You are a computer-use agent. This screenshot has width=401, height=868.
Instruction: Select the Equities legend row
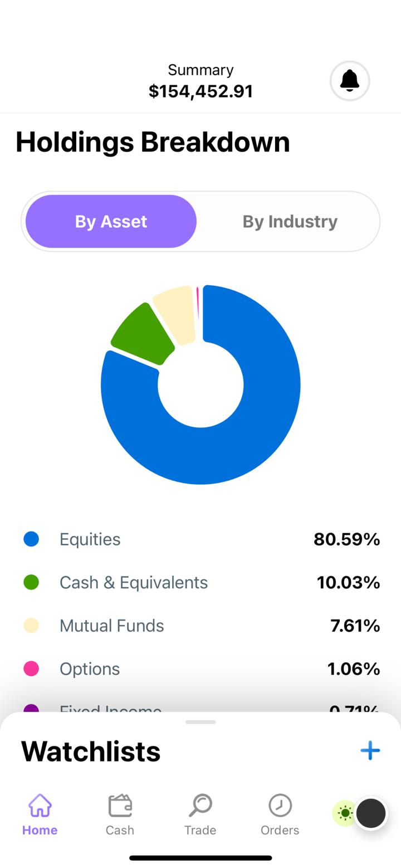tap(200, 539)
